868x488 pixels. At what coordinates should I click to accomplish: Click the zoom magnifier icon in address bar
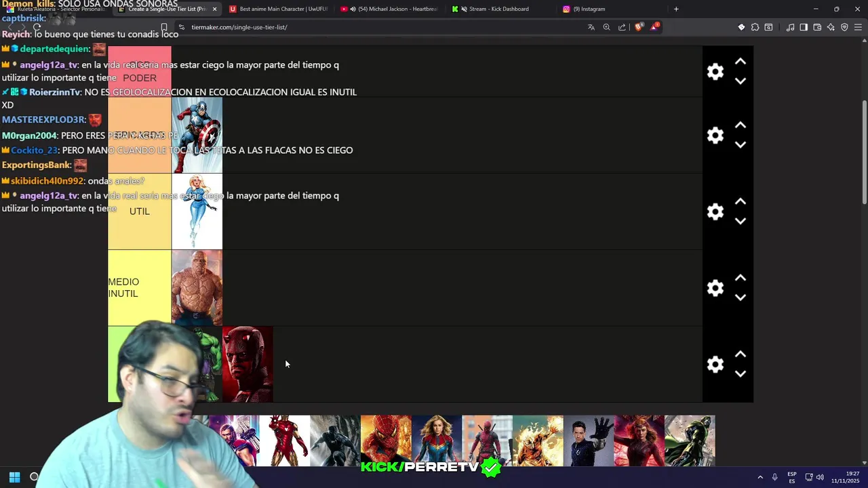point(606,27)
